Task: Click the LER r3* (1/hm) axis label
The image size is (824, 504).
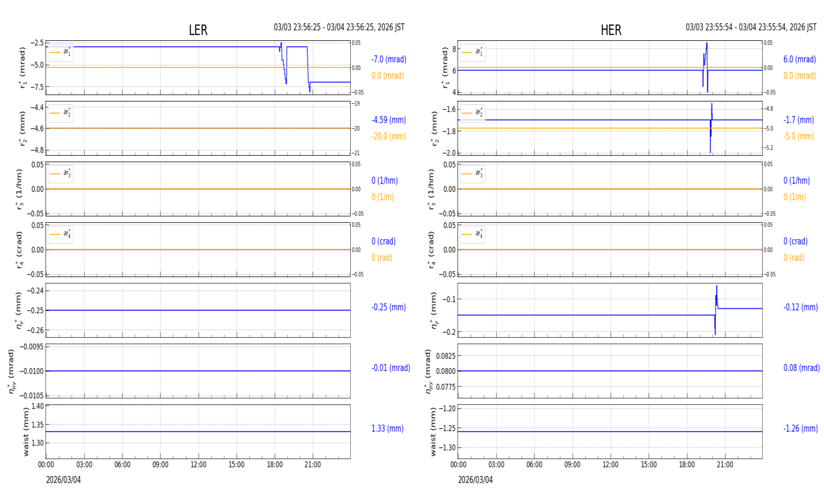Action: [19, 189]
